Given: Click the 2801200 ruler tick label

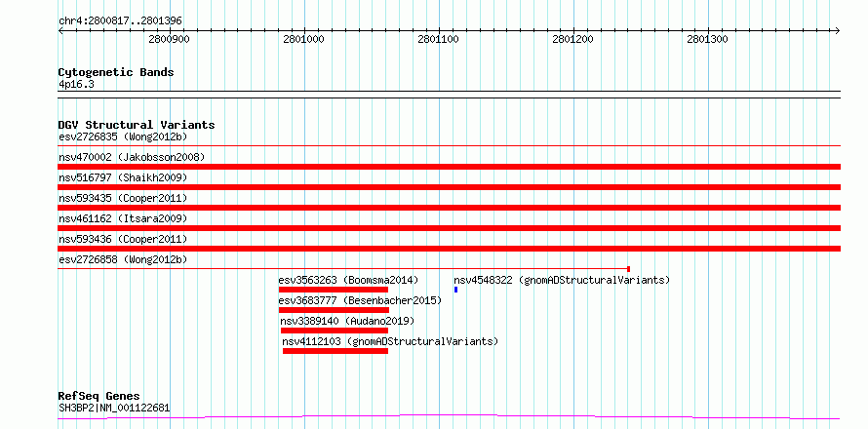Looking at the screenshot, I should (x=572, y=39).
